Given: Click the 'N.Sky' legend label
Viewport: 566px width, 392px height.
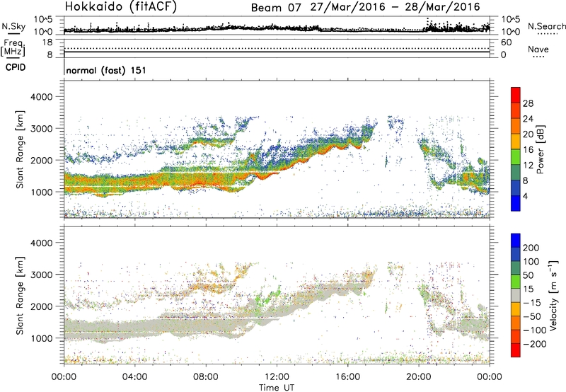Looking at the screenshot, I should (x=13, y=26).
